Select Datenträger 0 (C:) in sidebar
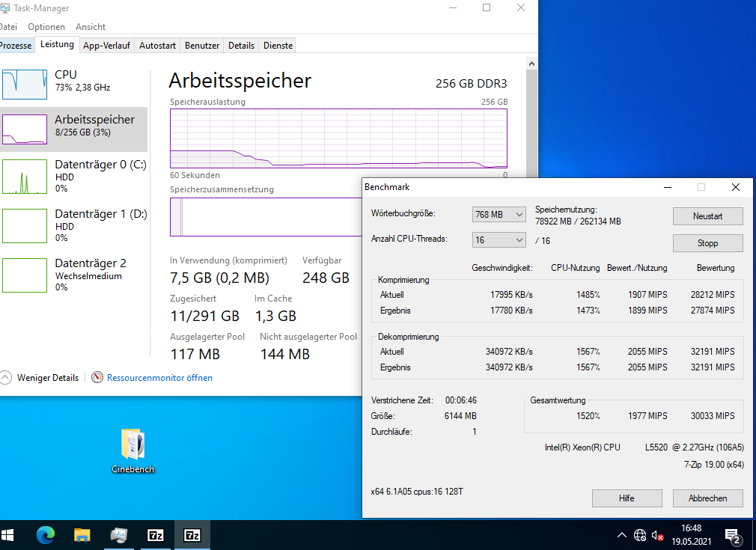The width and height of the screenshot is (756, 550). [x=74, y=176]
